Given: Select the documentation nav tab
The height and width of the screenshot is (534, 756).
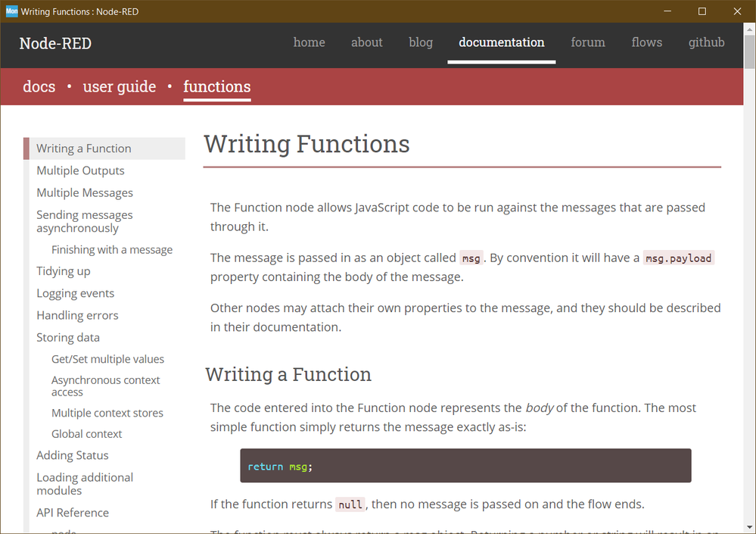Looking at the screenshot, I should (502, 42).
